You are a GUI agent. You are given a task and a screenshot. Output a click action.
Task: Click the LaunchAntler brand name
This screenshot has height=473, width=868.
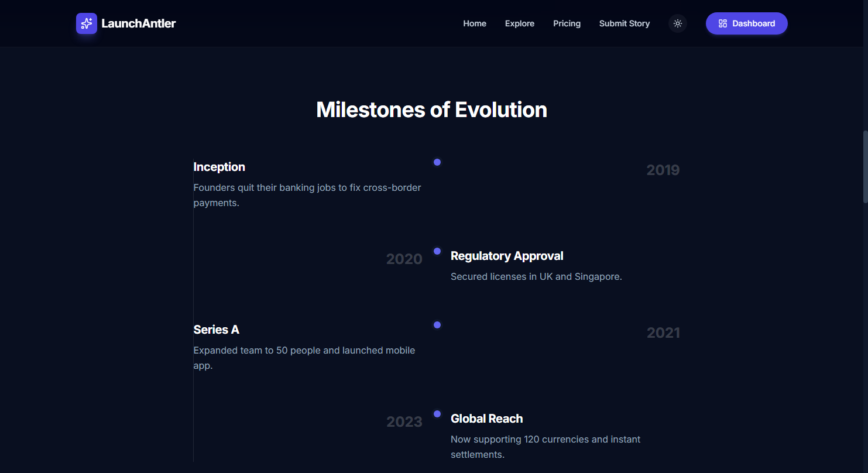click(139, 23)
